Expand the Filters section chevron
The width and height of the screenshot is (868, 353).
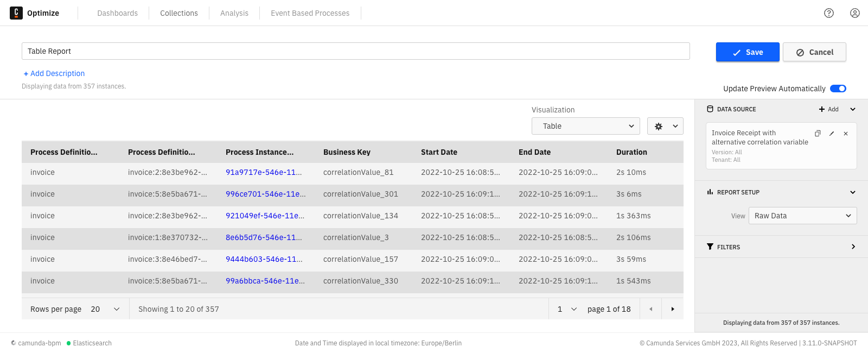point(853,247)
